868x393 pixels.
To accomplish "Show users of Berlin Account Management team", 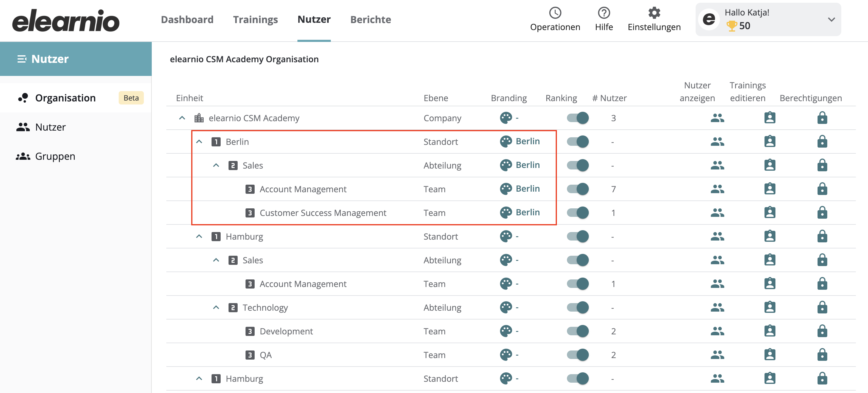I will click(x=717, y=189).
